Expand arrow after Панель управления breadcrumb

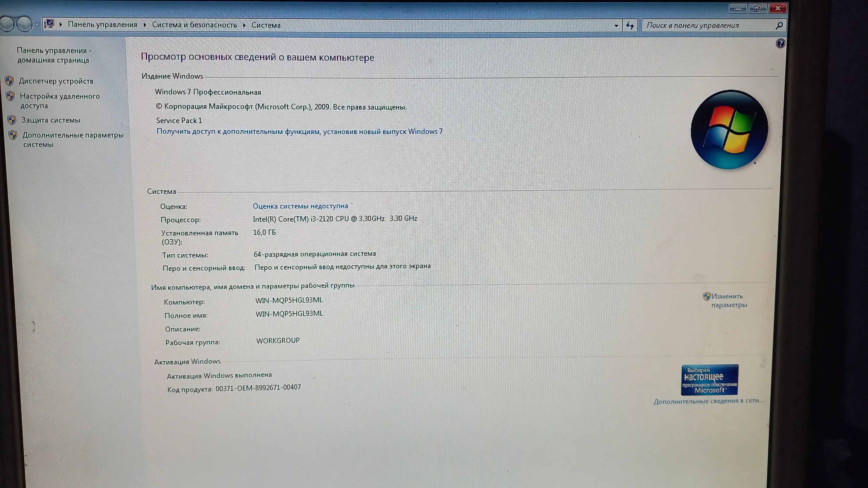coord(145,25)
